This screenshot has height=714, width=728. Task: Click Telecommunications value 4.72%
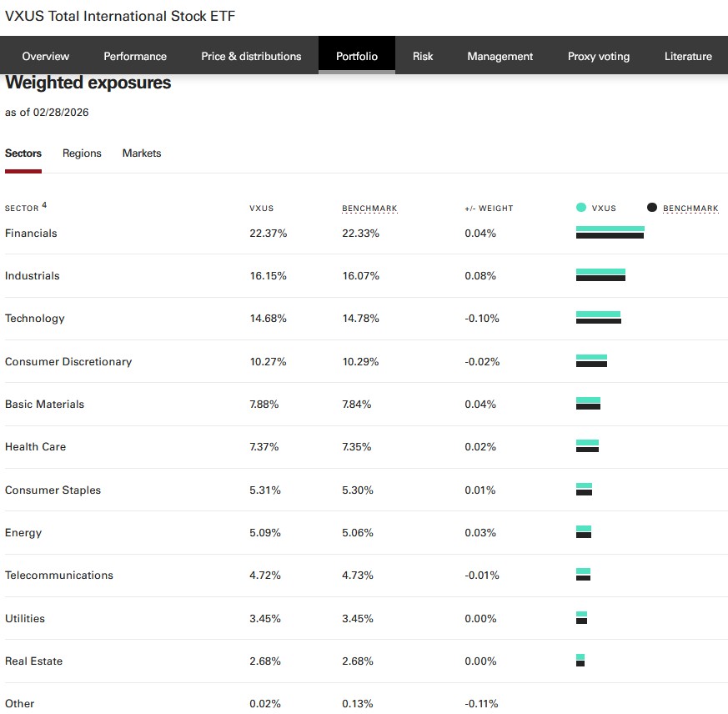pyautogui.click(x=264, y=575)
